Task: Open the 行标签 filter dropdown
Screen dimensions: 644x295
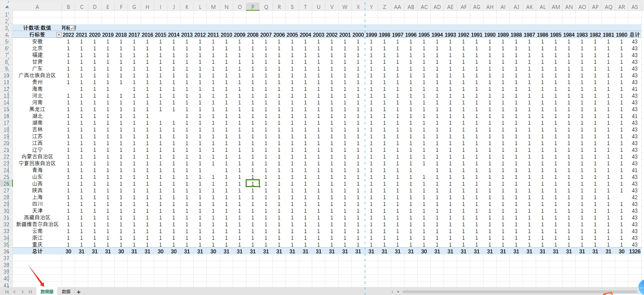Action: [x=59, y=35]
